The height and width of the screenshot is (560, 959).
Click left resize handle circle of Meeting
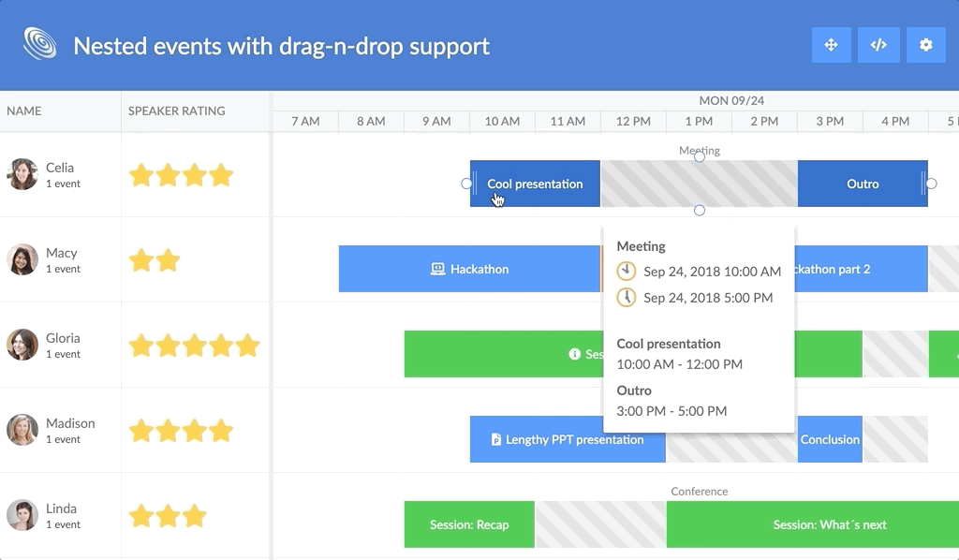click(466, 184)
